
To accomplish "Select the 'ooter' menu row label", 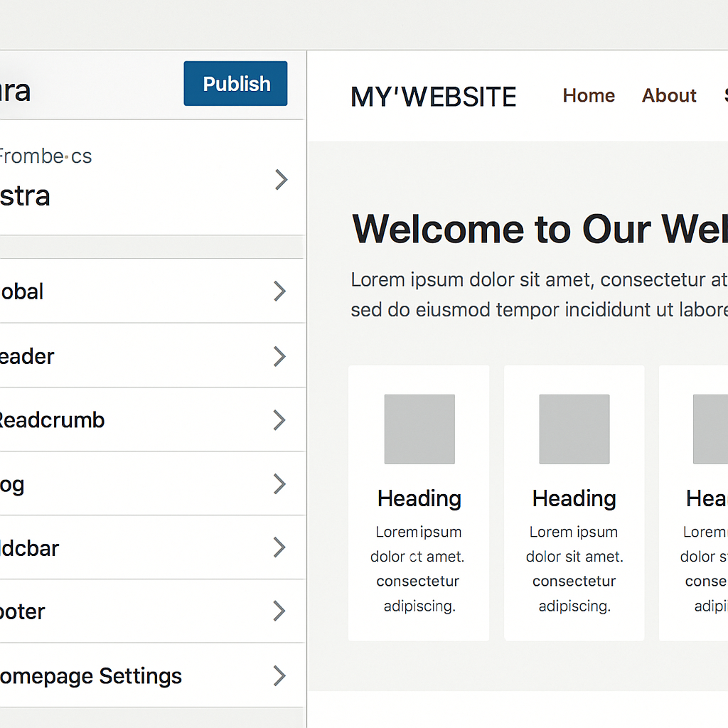I will 22,611.
